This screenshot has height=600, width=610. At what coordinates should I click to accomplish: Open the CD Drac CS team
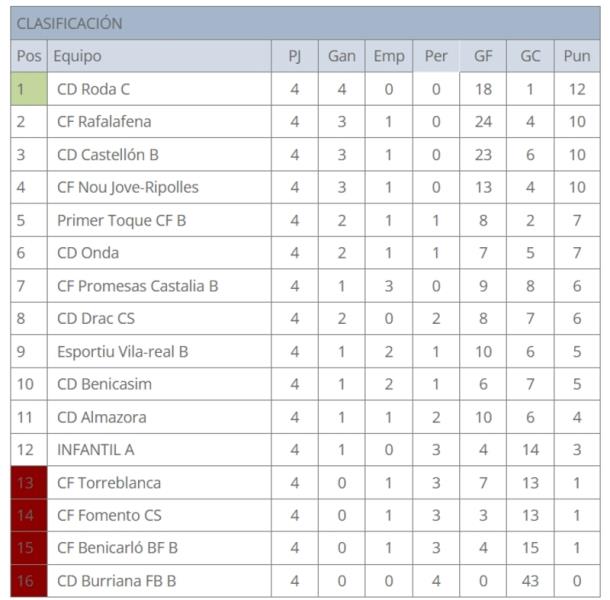point(98,319)
